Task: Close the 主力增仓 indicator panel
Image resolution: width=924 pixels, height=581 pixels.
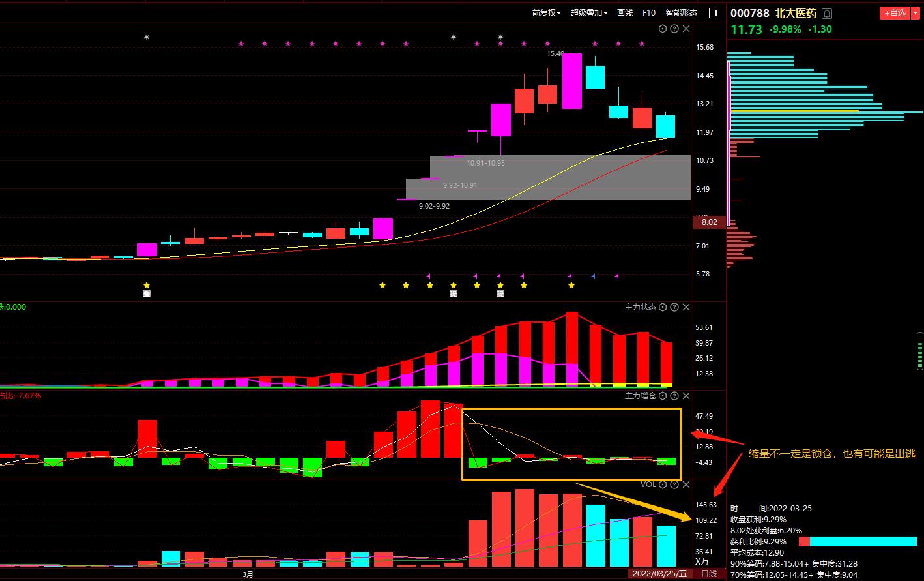Action: [686, 396]
